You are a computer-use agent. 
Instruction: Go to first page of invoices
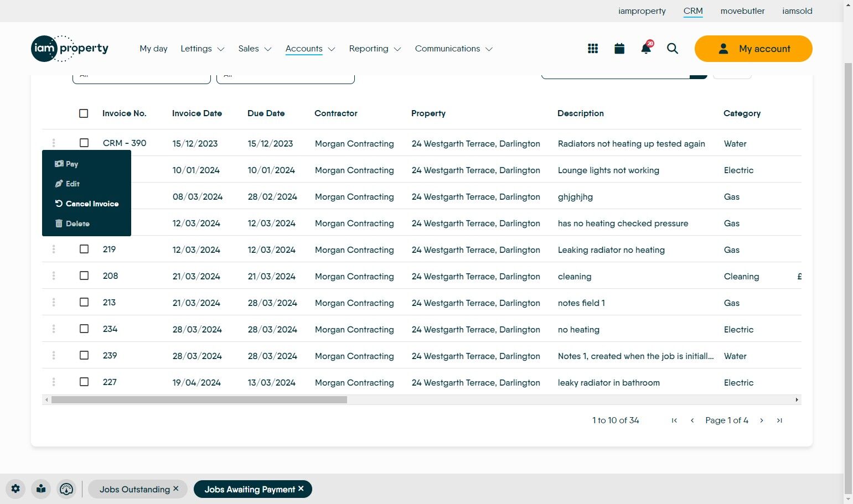coord(674,420)
